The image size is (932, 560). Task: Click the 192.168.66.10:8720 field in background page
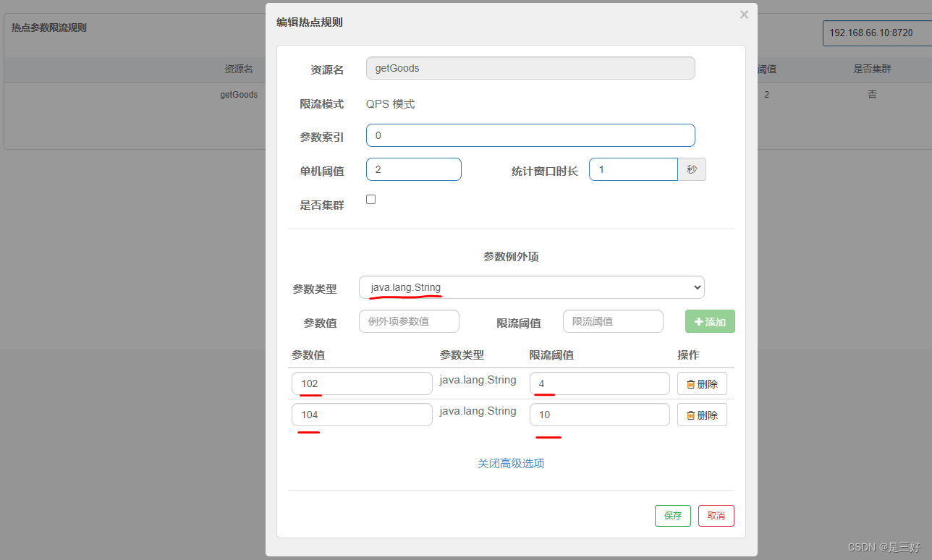coord(877,33)
